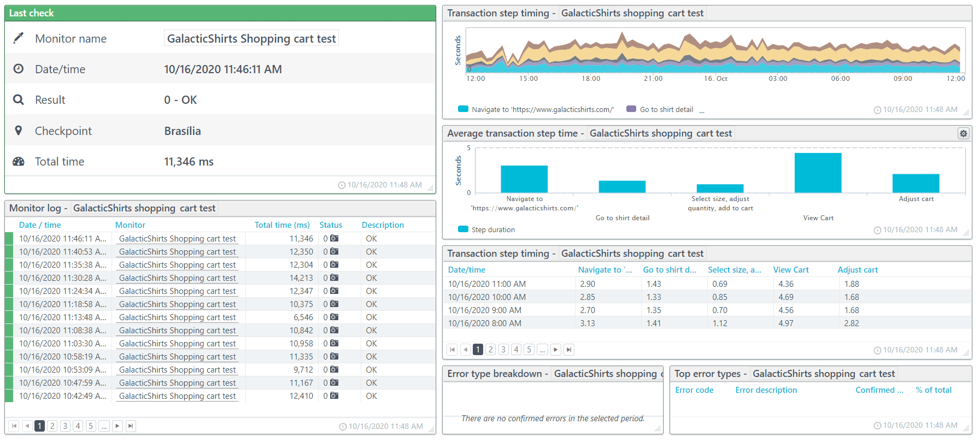This screenshot has height=442, width=980.
Task: Select the 10/16/2020 11:00 AM timing row
Action: pyautogui.click(x=708, y=284)
